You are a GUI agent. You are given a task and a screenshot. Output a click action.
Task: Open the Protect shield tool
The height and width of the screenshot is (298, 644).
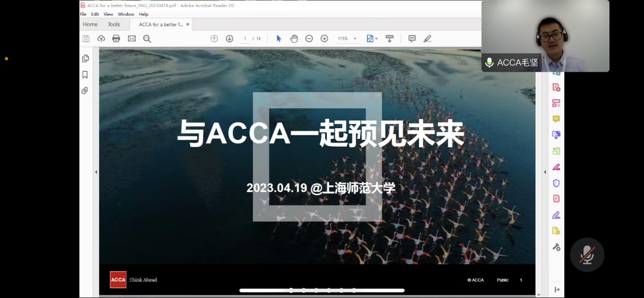(556, 183)
